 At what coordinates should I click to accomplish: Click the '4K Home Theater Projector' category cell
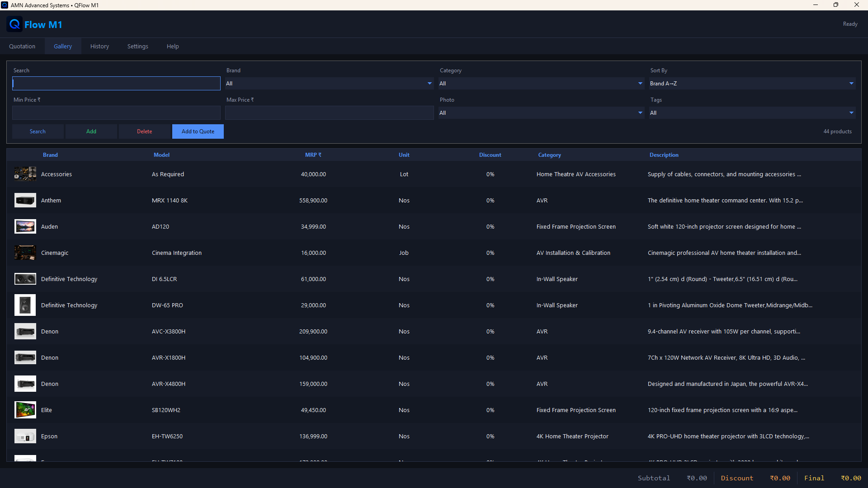pyautogui.click(x=572, y=436)
